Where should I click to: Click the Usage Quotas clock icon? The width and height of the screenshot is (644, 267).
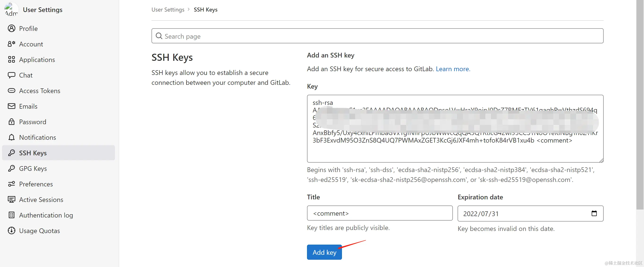tap(12, 230)
